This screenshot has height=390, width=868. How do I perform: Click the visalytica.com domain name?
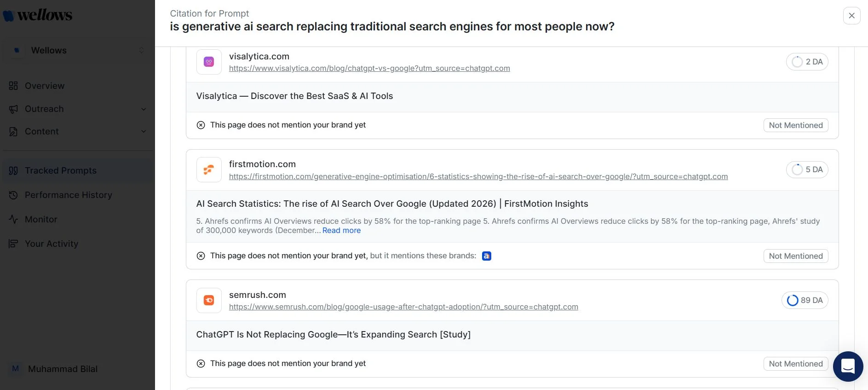click(x=259, y=56)
